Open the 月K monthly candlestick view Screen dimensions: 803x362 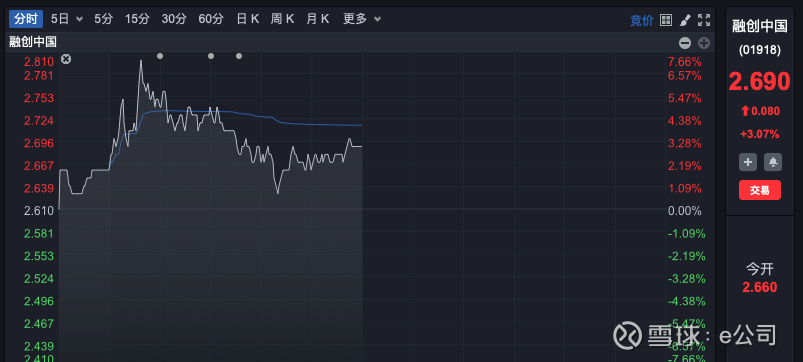pos(318,19)
